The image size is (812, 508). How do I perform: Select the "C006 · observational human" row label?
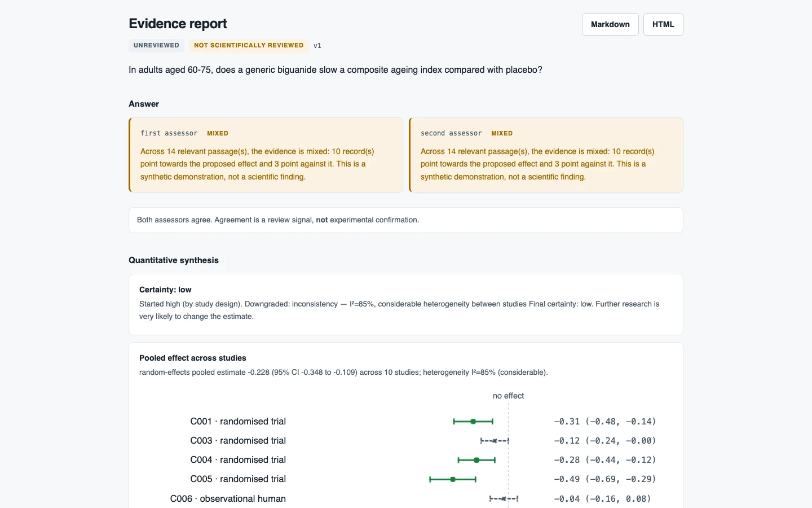pyautogui.click(x=228, y=499)
